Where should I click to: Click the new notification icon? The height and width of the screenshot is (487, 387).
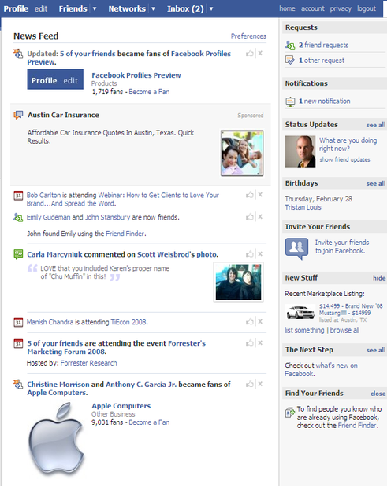pos(290,101)
